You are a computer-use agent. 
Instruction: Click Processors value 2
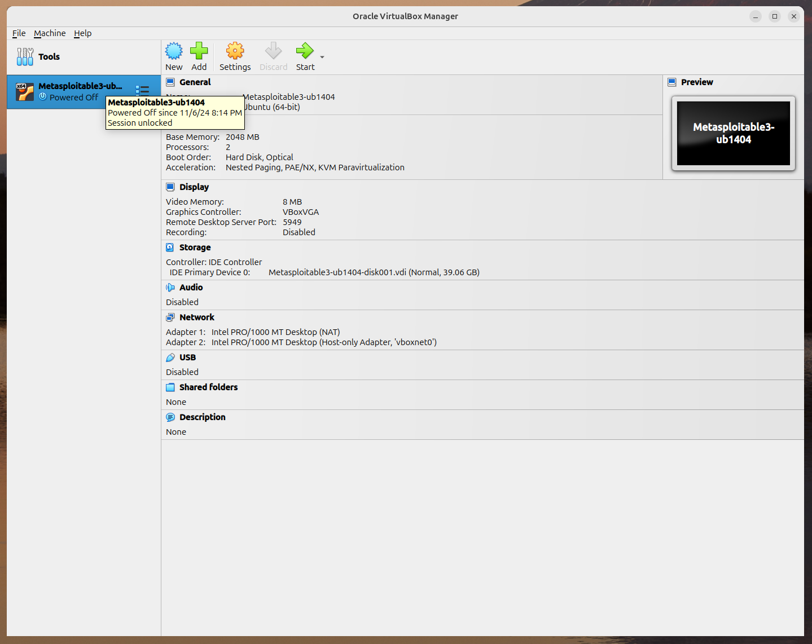point(228,147)
